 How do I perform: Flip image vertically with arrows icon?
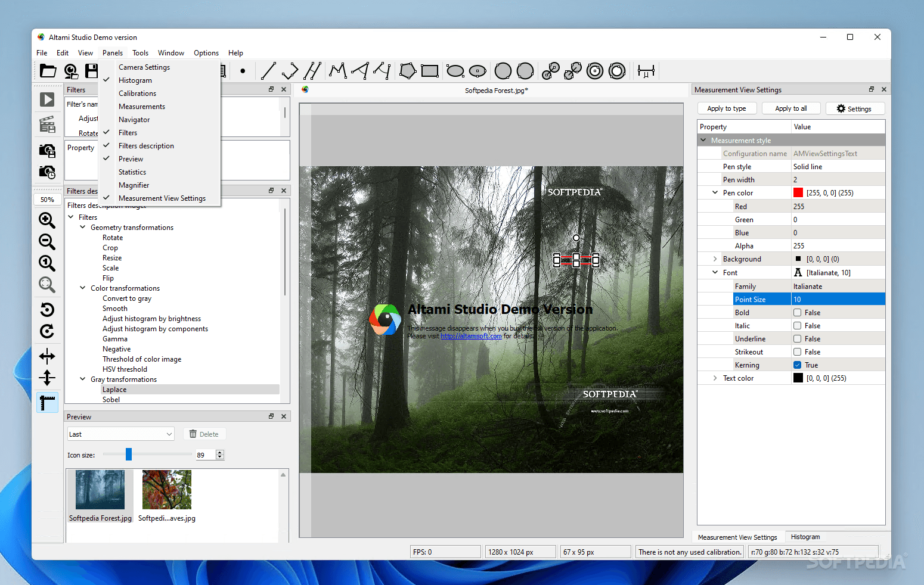47,378
